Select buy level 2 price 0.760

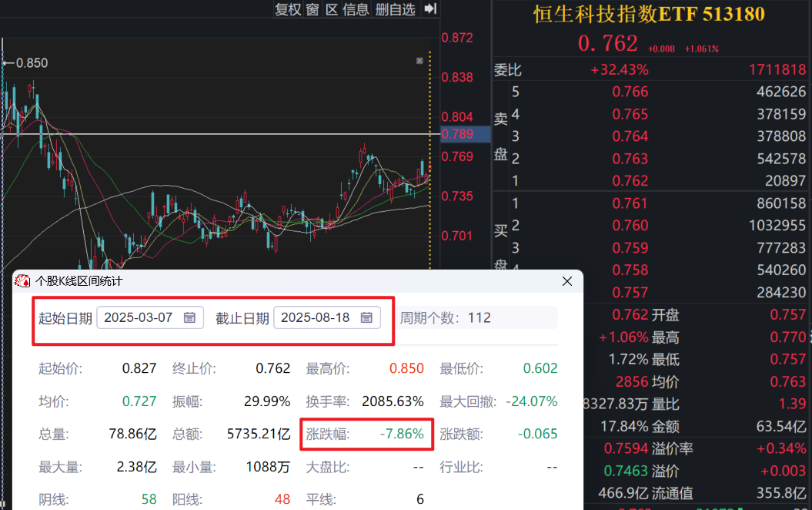(630, 226)
